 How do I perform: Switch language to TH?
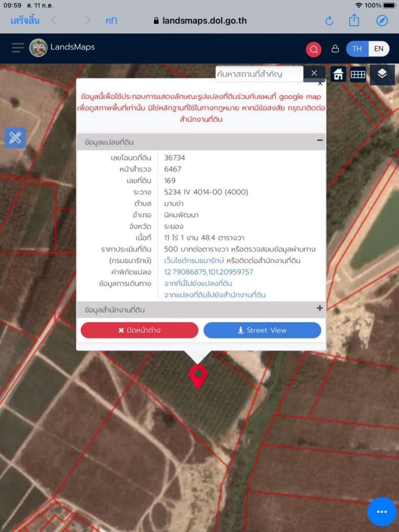pos(357,49)
